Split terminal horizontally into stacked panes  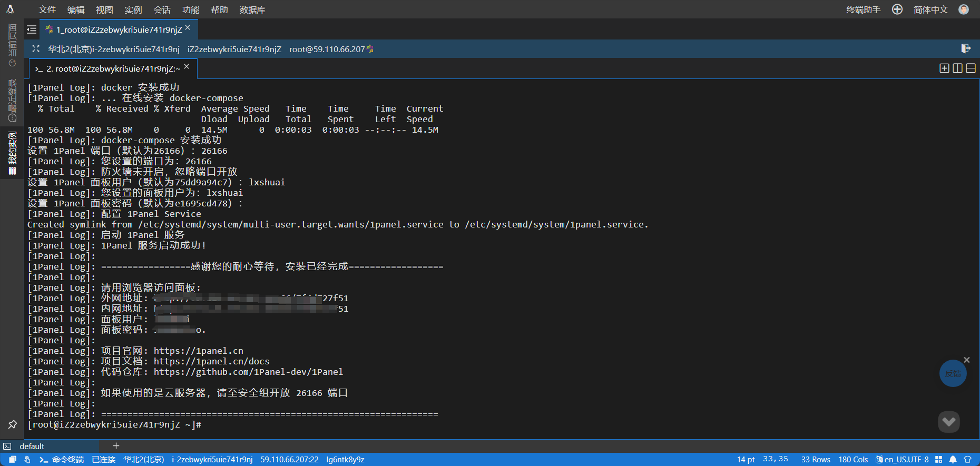click(971, 68)
